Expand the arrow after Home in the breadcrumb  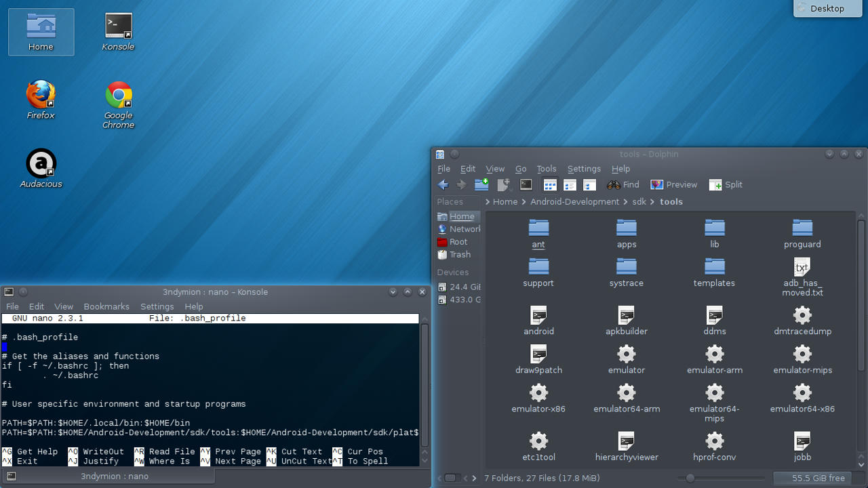(x=524, y=202)
